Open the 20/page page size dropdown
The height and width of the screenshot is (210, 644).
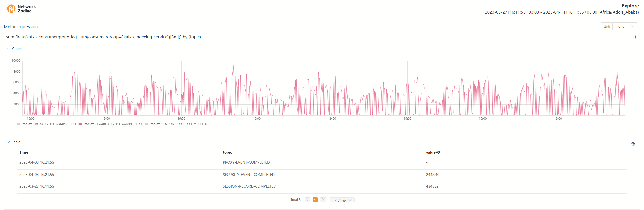342,200
